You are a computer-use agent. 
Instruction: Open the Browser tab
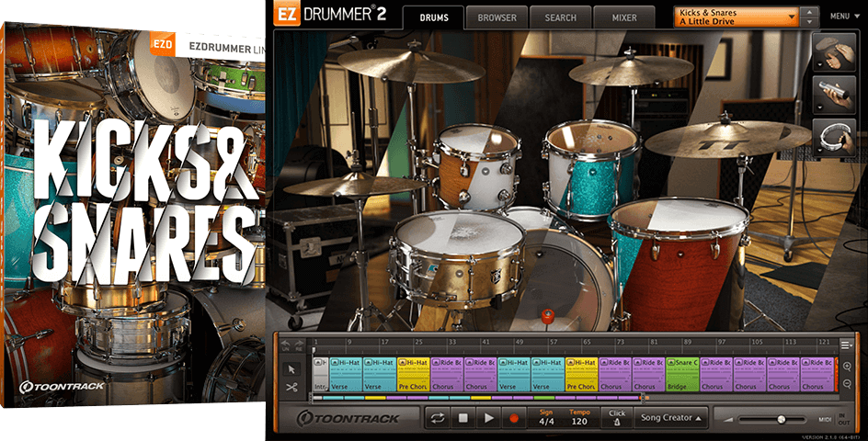tap(497, 17)
